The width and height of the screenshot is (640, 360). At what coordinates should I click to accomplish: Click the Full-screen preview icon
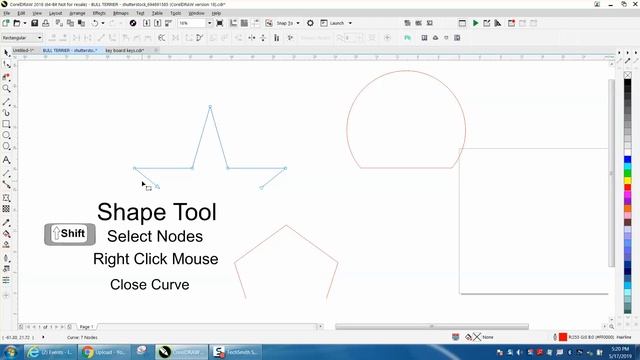220,23
